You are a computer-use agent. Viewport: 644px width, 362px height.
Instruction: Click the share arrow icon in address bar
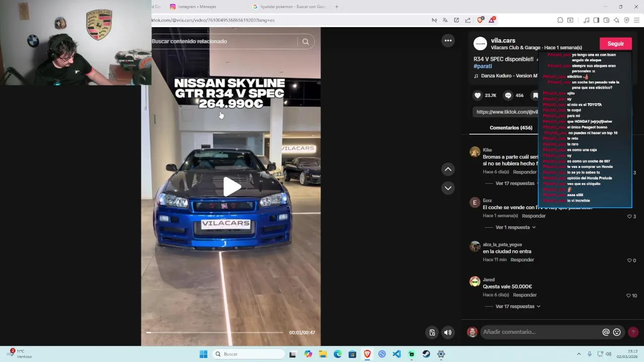tap(467, 20)
